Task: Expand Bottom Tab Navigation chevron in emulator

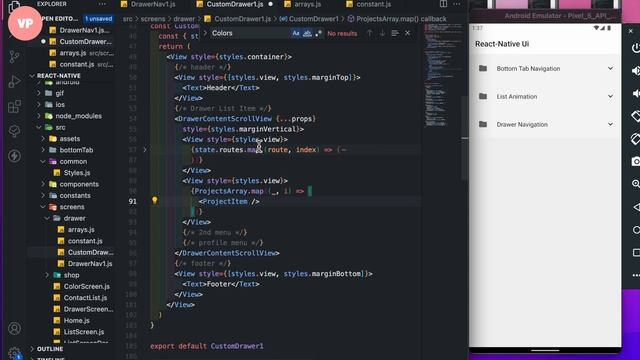Action: pyautogui.click(x=610, y=69)
